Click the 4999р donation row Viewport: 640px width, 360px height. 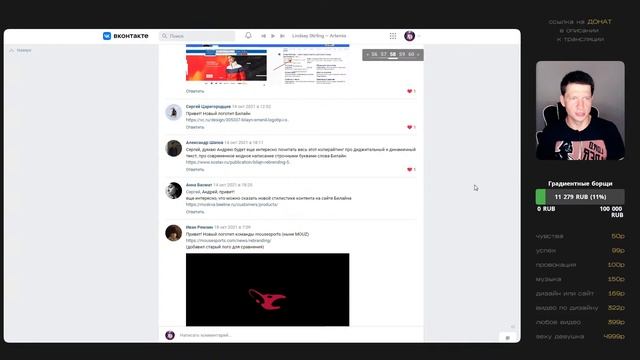(x=580, y=337)
